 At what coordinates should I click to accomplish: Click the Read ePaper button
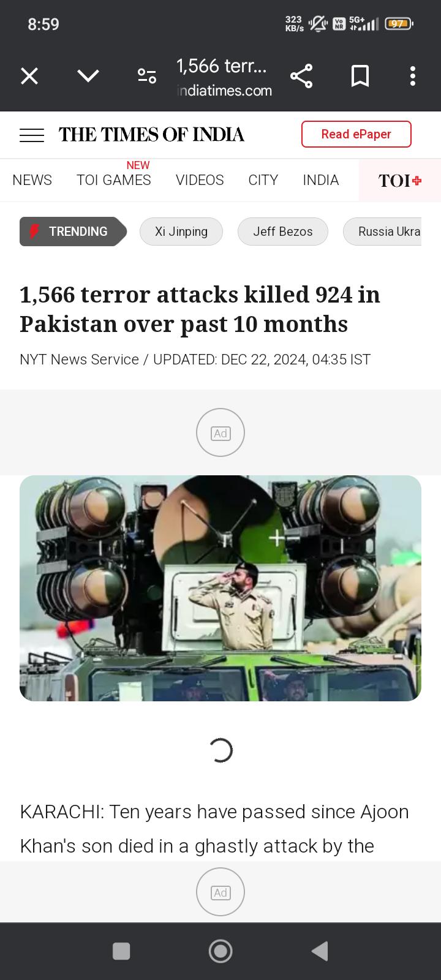[x=356, y=134]
